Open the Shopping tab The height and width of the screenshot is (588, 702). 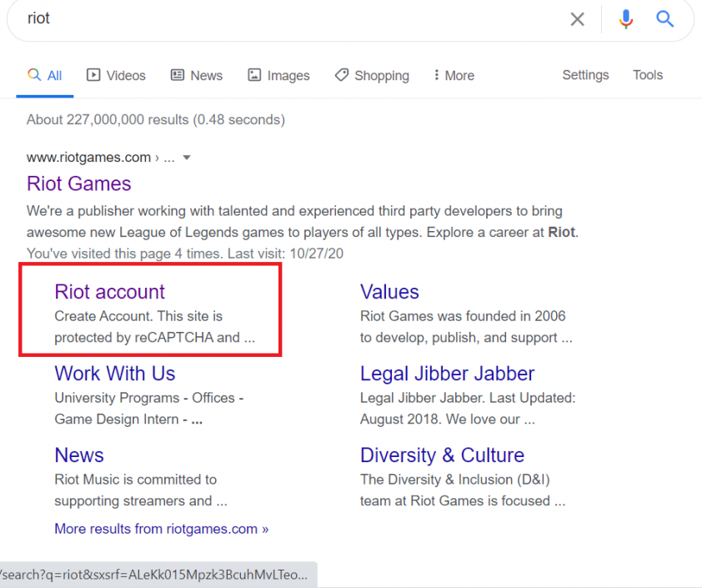coord(372,75)
